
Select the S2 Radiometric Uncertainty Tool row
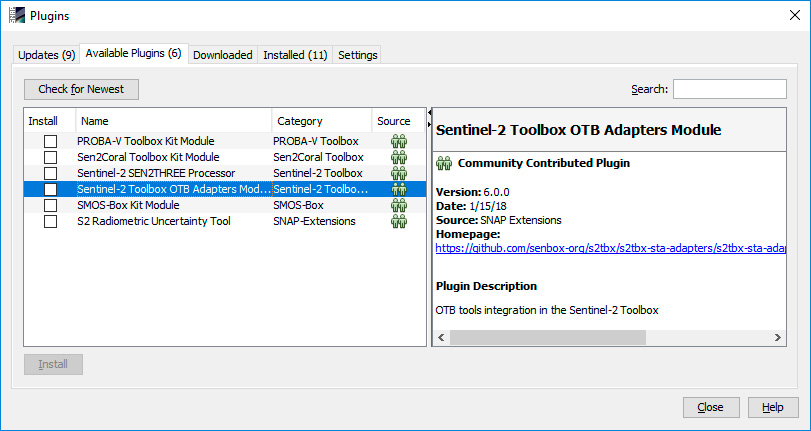(225, 221)
